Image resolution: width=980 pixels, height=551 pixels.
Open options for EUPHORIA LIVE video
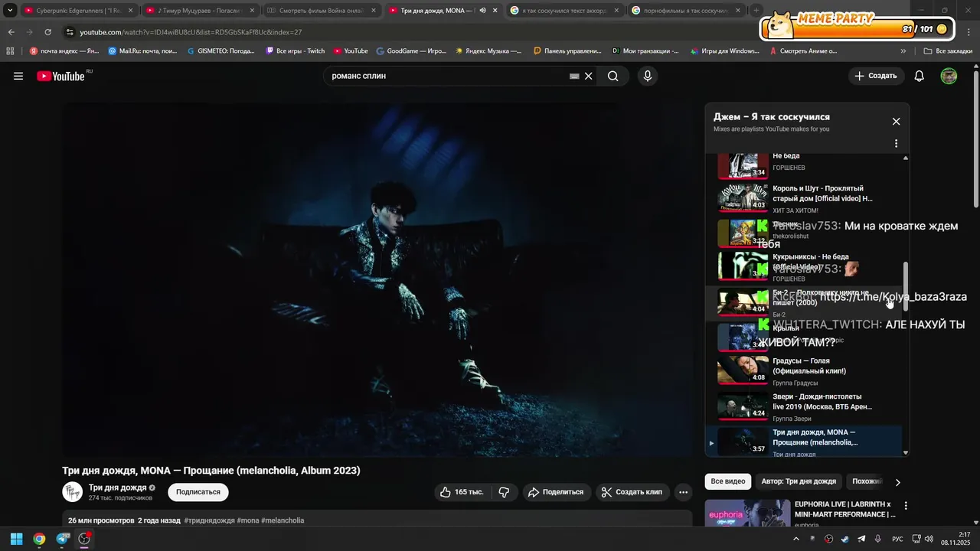pyautogui.click(x=906, y=506)
